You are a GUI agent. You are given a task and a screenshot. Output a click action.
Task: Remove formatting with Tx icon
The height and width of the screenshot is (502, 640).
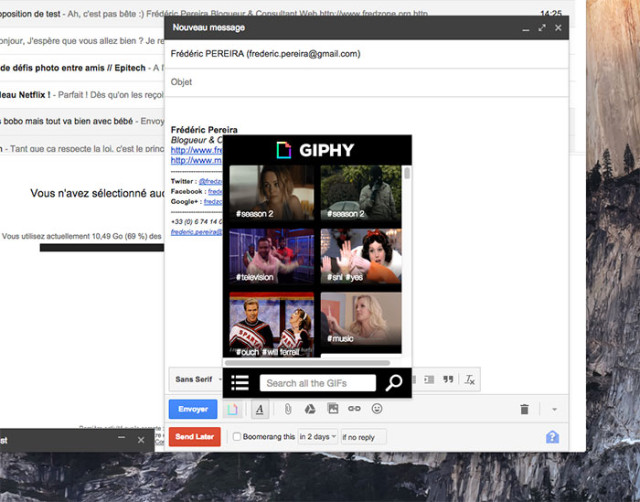point(470,380)
